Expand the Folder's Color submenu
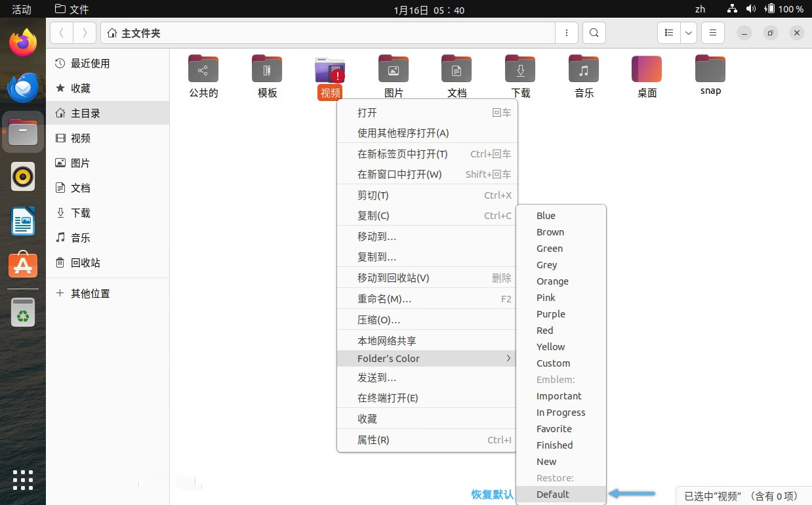Image resolution: width=812 pixels, height=505 pixels. [388, 358]
